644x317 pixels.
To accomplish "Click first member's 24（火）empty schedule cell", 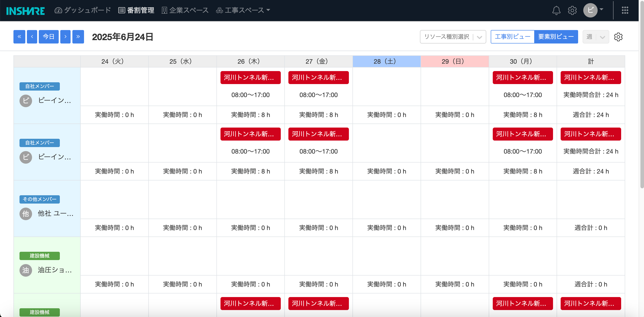I will pyautogui.click(x=115, y=87).
